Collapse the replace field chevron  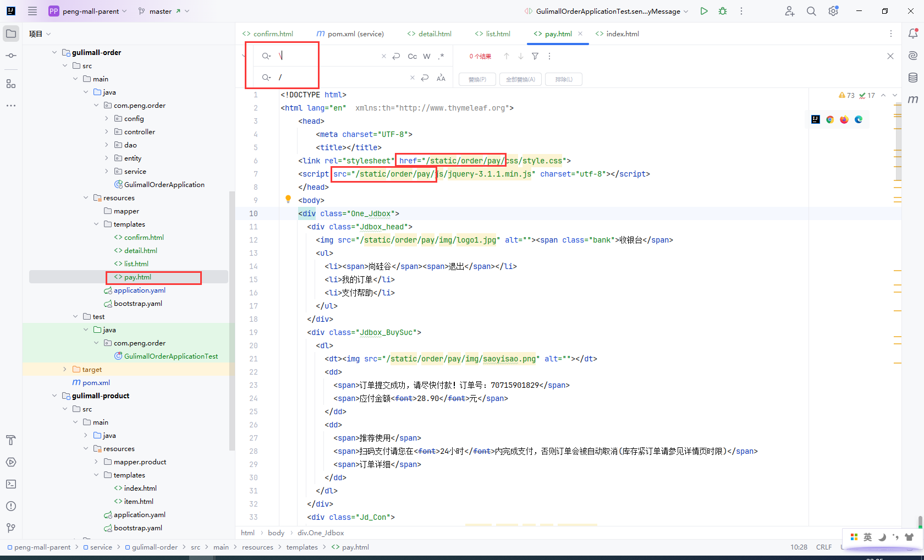[x=244, y=56]
